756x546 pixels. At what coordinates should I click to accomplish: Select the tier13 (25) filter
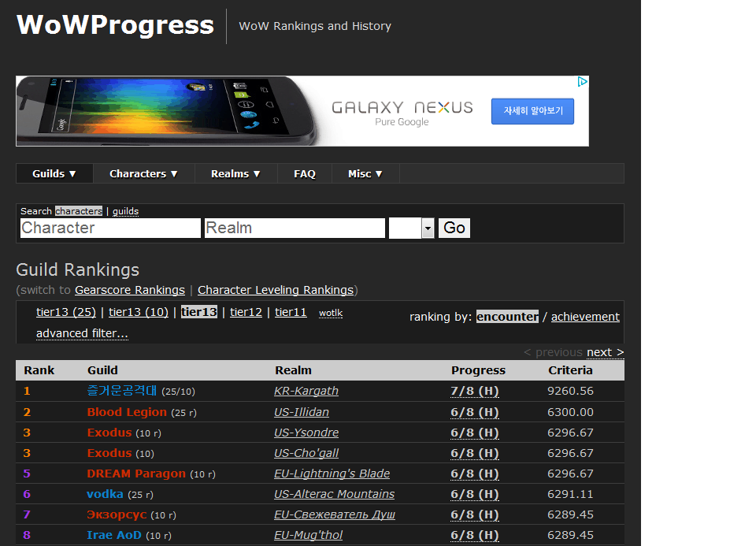[x=66, y=312]
